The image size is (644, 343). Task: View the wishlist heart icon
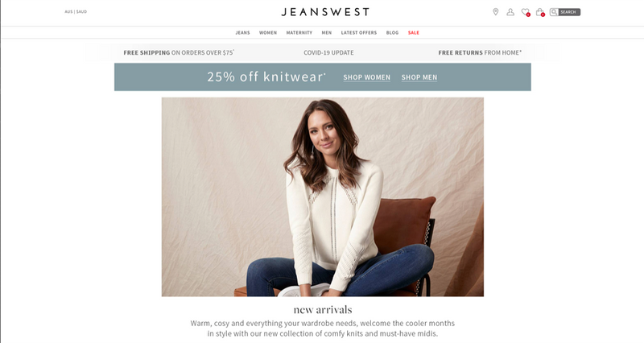click(526, 12)
